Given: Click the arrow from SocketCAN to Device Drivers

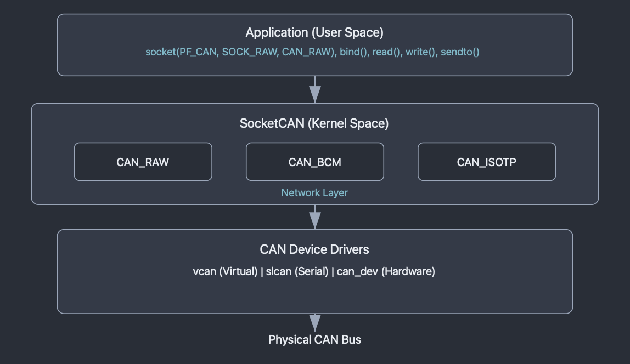Looking at the screenshot, I should coord(315,217).
